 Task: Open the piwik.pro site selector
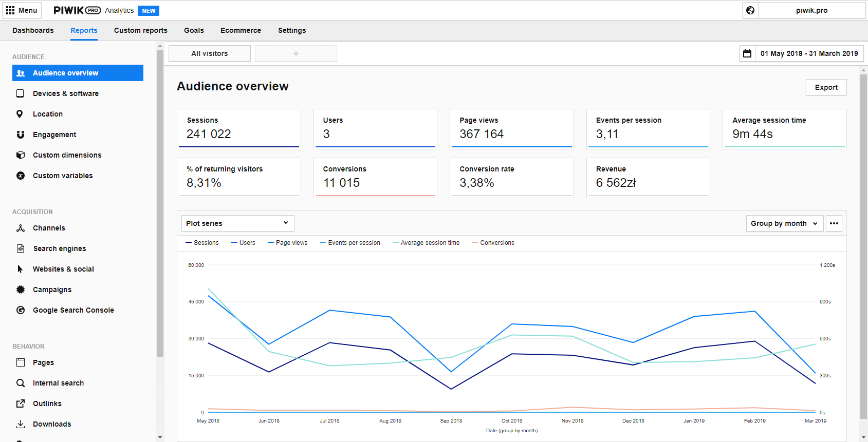(811, 10)
